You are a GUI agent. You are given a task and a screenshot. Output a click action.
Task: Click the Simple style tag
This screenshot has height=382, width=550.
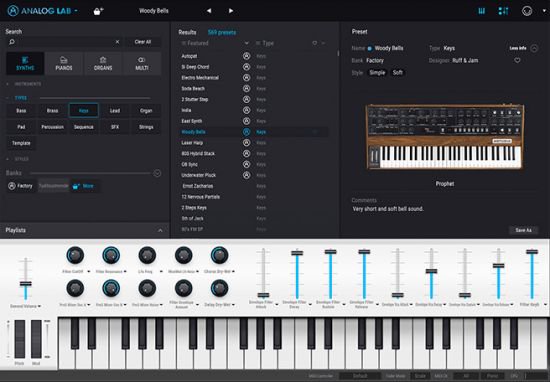point(377,73)
